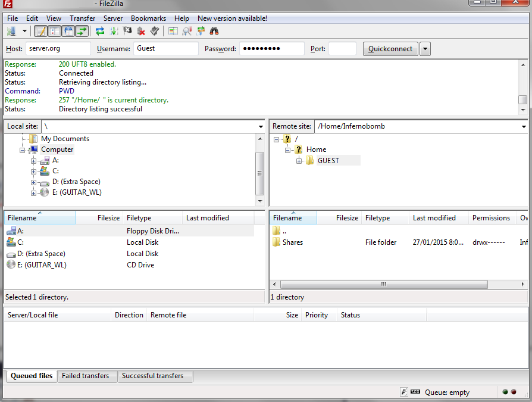Click the remote list horizontal scrollbar thumb
Image resolution: width=532 pixels, height=402 pixels.
pyautogui.click(x=384, y=284)
